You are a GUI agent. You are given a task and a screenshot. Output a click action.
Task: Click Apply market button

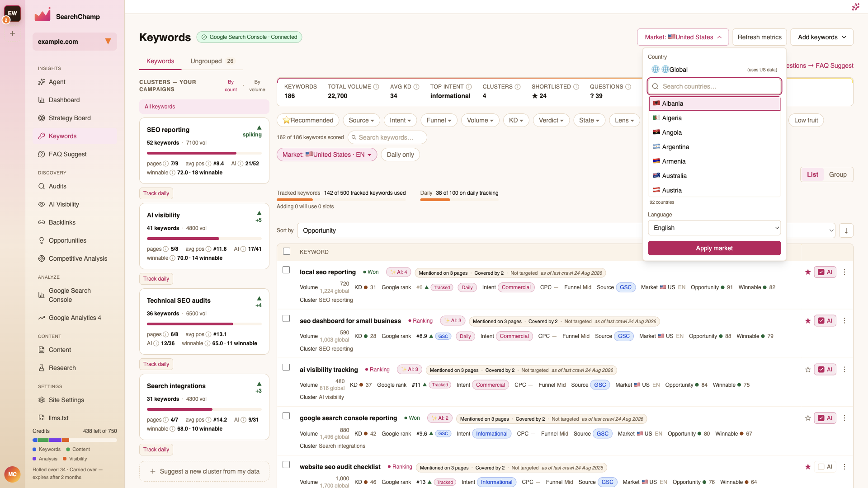(714, 248)
